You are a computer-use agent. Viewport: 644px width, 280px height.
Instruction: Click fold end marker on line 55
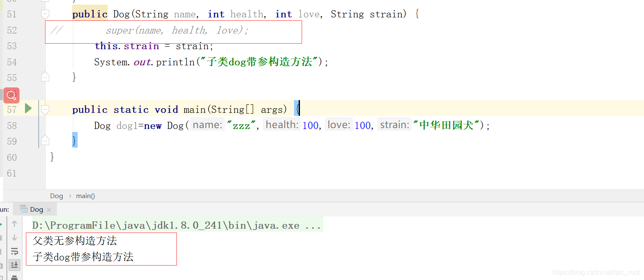click(x=45, y=77)
